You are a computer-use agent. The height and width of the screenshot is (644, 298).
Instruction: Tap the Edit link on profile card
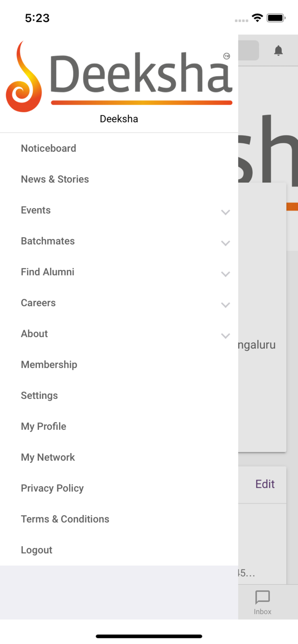[x=265, y=484]
